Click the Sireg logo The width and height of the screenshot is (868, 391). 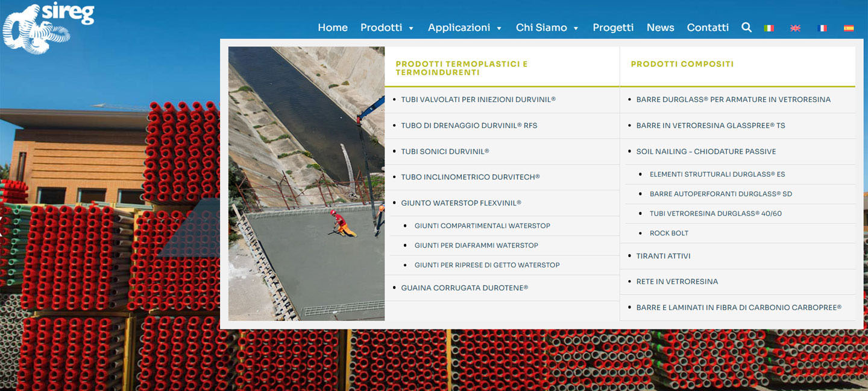[x=48, y=27]
